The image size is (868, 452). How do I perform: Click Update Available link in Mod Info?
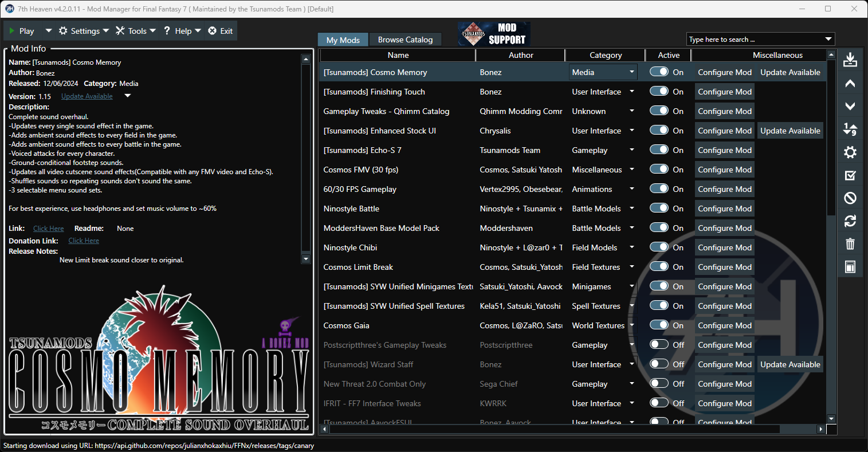pos(87,96)
